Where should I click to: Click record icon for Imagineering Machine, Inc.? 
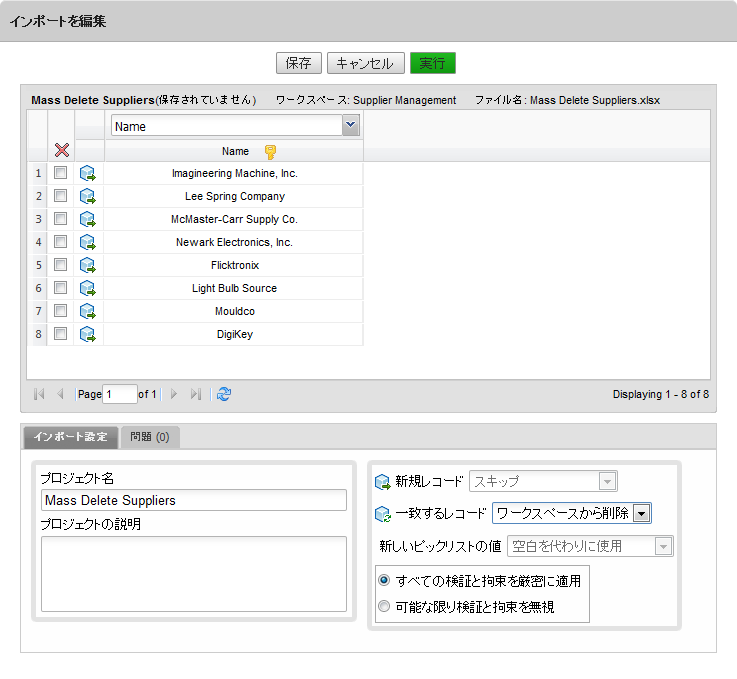click(x=88, y=173)
